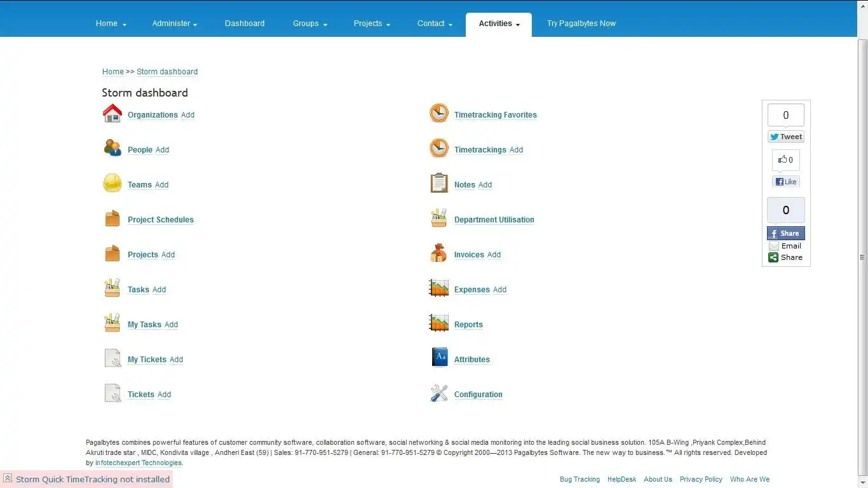Open the Tickets link
868x488 pixels.
[x=141, y=395]
